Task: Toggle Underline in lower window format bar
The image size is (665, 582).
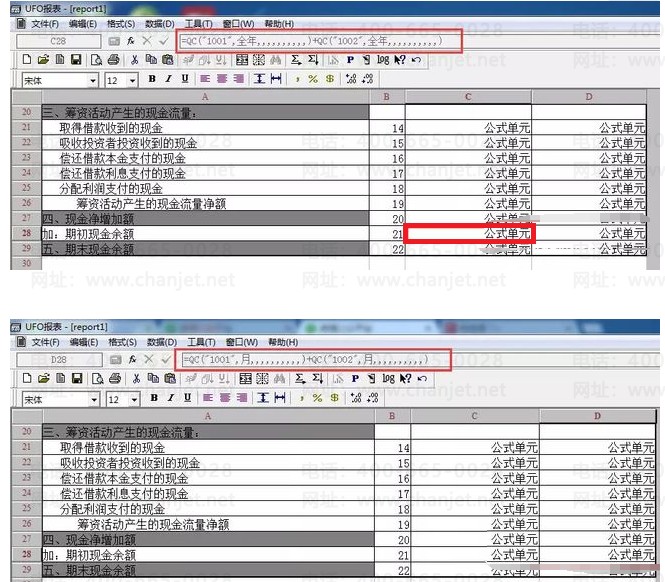Action: tap(187, 397)
